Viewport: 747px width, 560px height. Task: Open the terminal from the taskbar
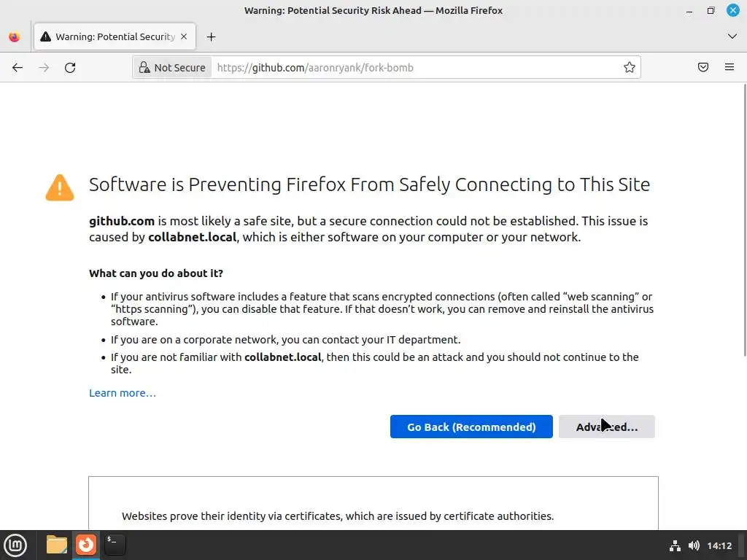click(x=115, y=545)
